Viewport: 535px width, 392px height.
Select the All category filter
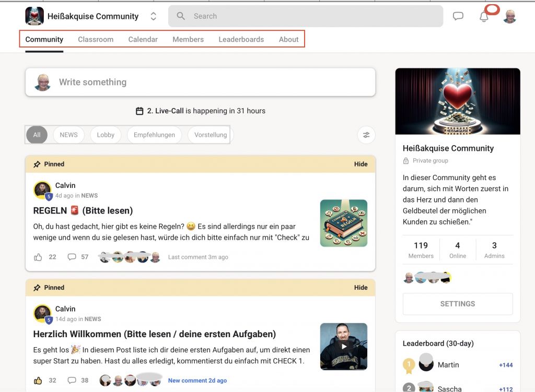[37, 135]
